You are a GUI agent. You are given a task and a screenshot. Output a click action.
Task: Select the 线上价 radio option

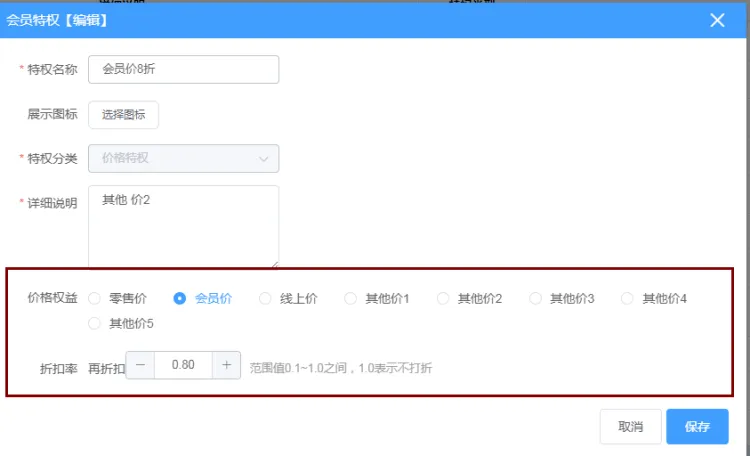pos(265,298)
